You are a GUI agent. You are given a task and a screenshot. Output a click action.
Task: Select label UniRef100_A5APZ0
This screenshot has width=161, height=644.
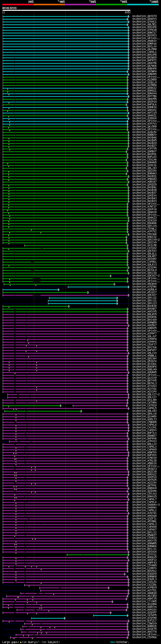click(144, 41)
